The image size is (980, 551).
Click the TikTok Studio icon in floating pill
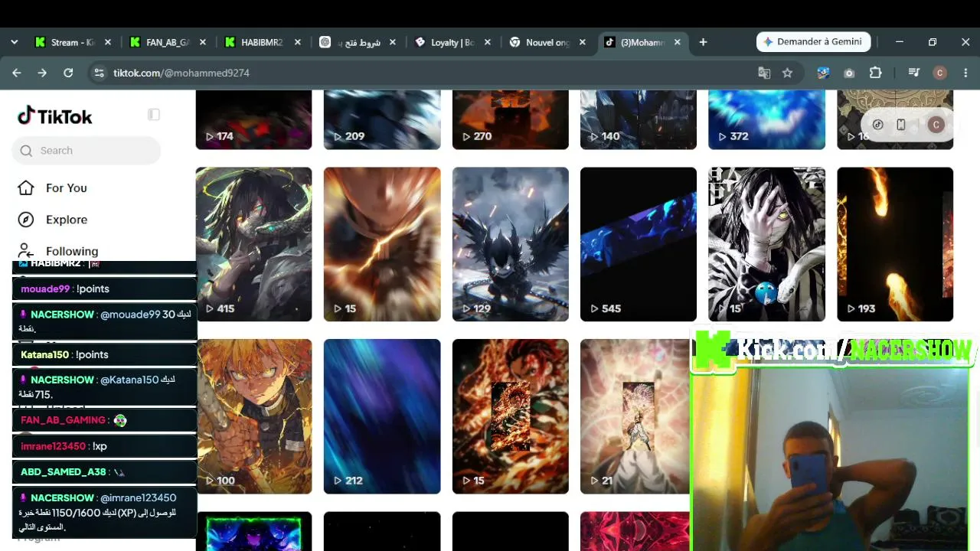pos(878,125)
